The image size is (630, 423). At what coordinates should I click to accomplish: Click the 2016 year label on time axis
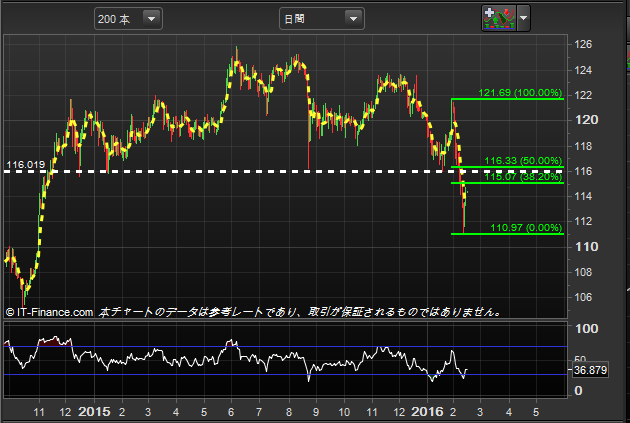point(427,412)
